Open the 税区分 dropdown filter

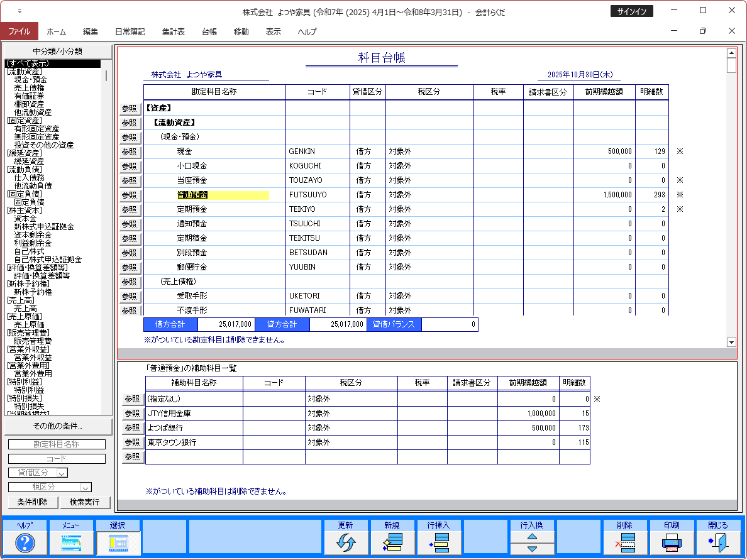(x=86, y=487)
